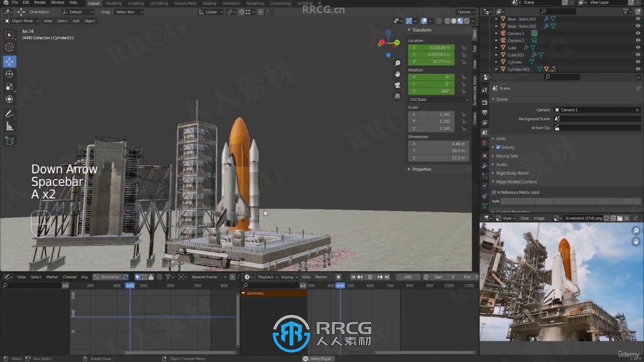Select the Rotate tool in left toolbar

(x=10, y=74)
